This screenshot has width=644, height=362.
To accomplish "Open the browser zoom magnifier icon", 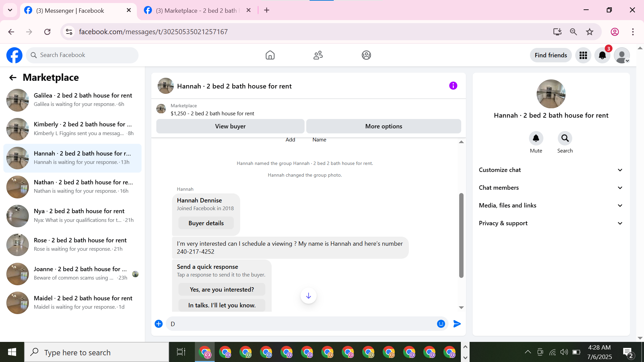I will (x=574, y=32).
